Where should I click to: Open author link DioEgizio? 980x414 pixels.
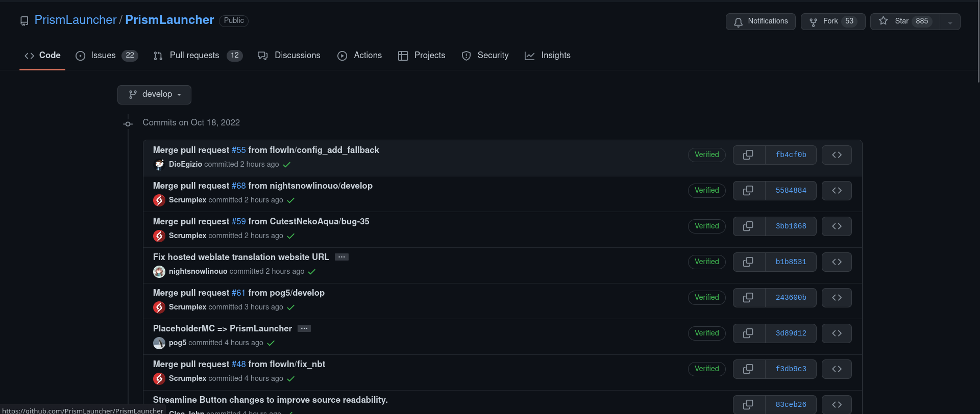tap(185, 164)
